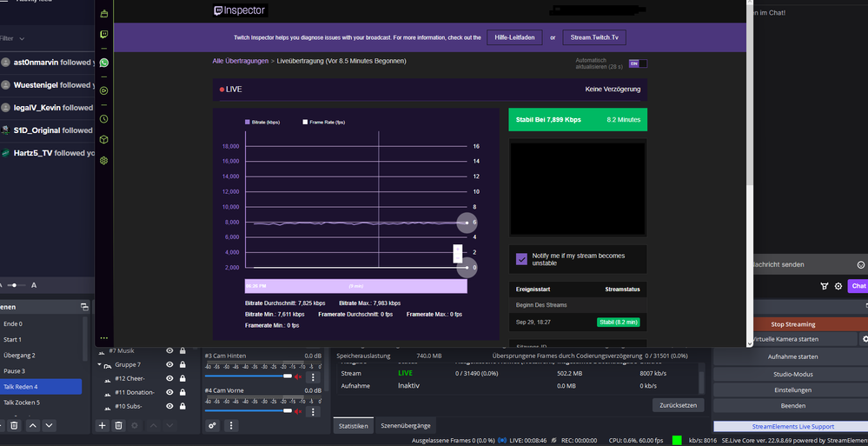Move the scene down with the arrow icon

(x=50, y=425)
